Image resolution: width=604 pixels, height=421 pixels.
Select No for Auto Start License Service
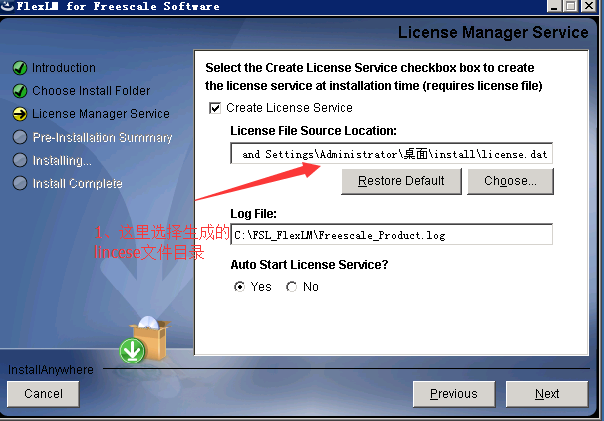coord(291,287)
